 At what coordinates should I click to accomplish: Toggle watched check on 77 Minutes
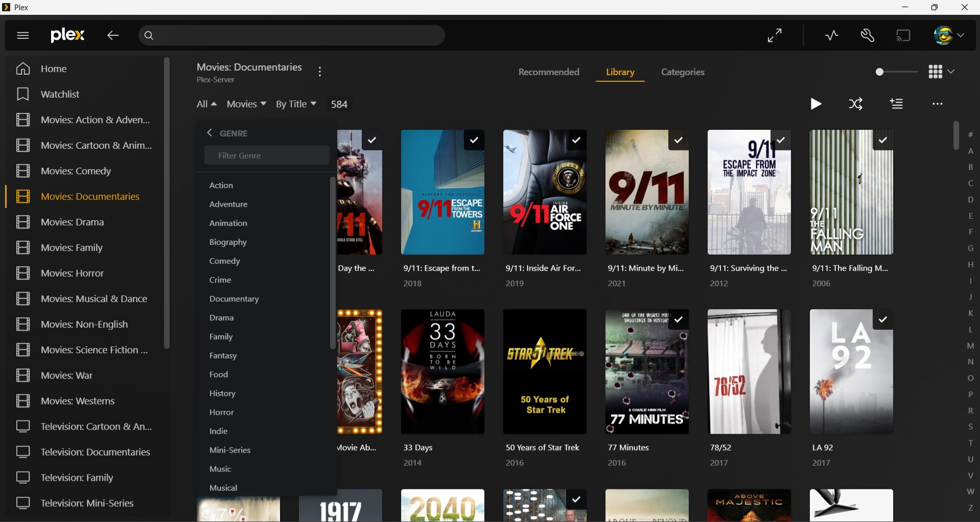pyautogui.click(x=679, y=320)
